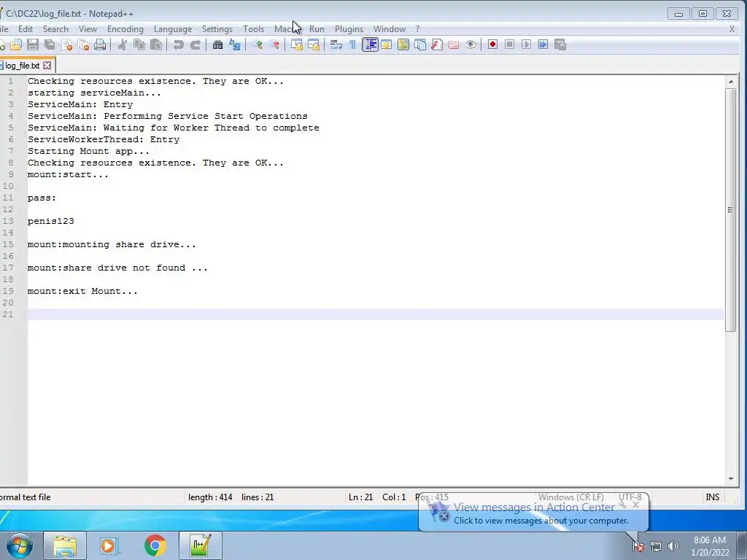Screen dimensions: 747x560
Task: Open the Document List icon
Action: tap(420, 44)
